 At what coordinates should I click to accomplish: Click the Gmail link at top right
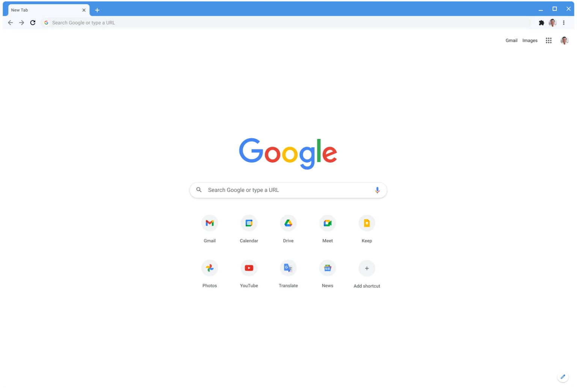coord(511,40)
